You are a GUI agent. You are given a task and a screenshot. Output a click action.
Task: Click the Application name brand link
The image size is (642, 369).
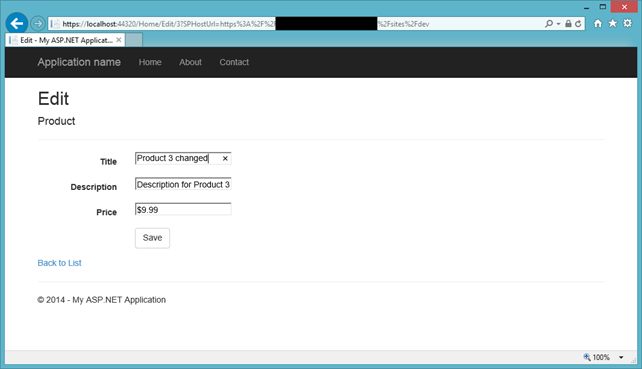[x=79, y=62]
